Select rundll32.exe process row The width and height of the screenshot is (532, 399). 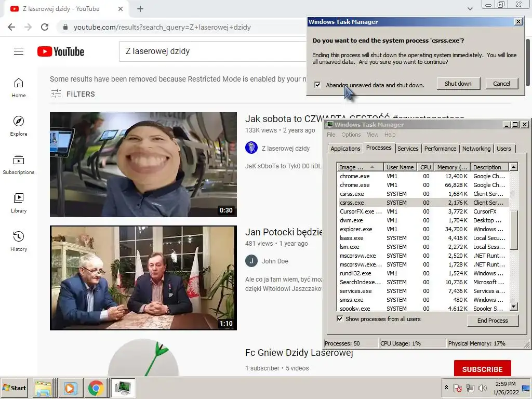[423, 273]
